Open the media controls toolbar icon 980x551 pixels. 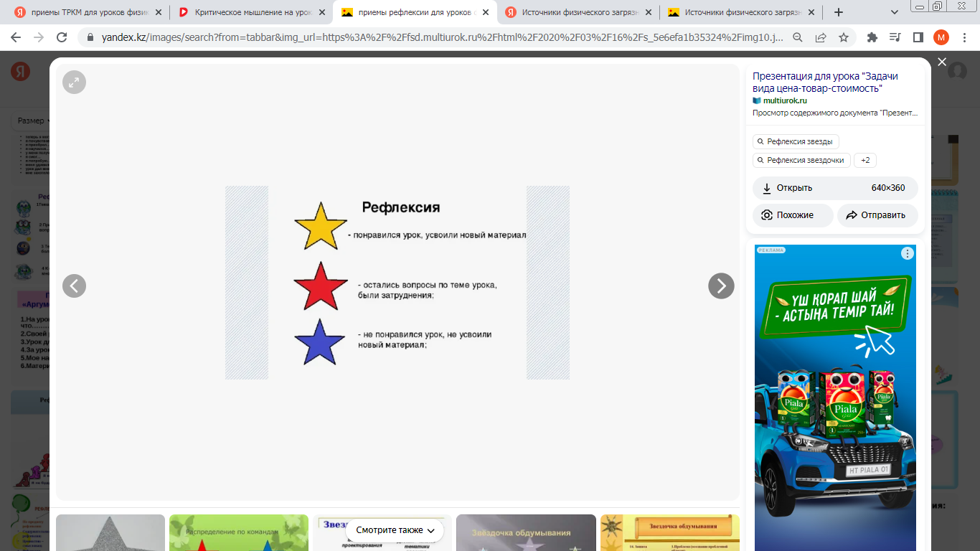point(895,37)
